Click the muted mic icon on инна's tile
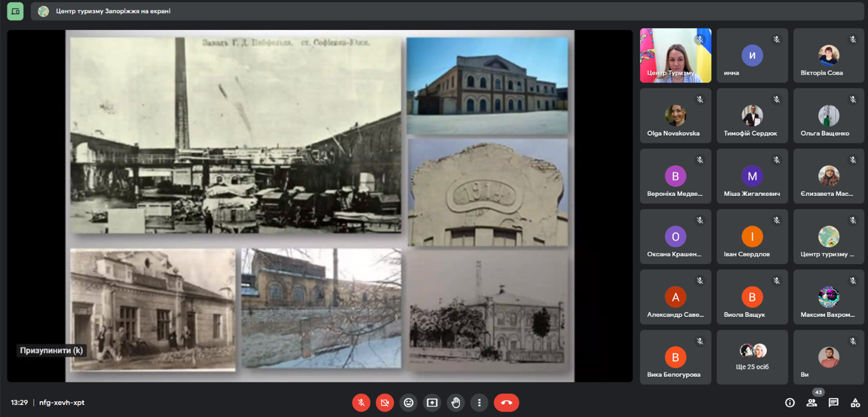The width and height of the screenshot is (868, 417). [x=777, y=40]
